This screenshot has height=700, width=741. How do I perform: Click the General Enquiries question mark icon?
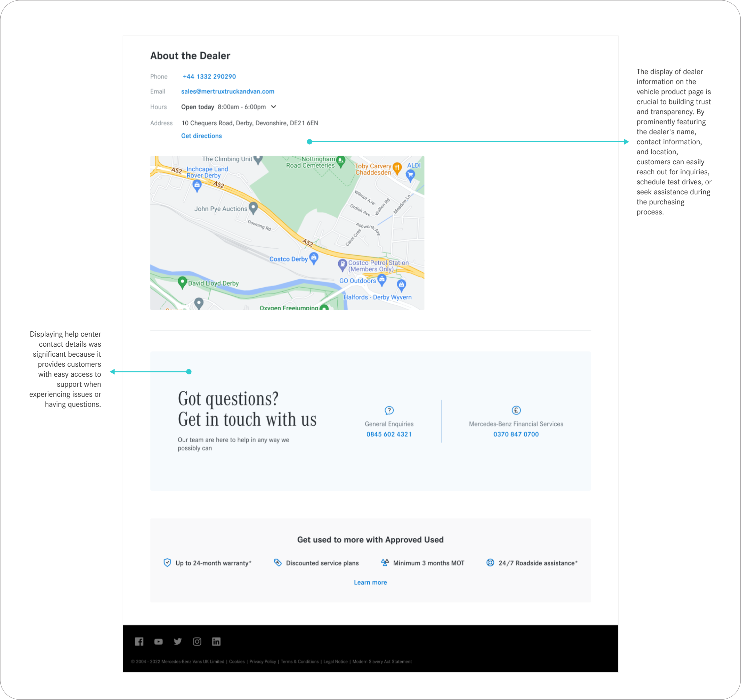click(389, 410)
